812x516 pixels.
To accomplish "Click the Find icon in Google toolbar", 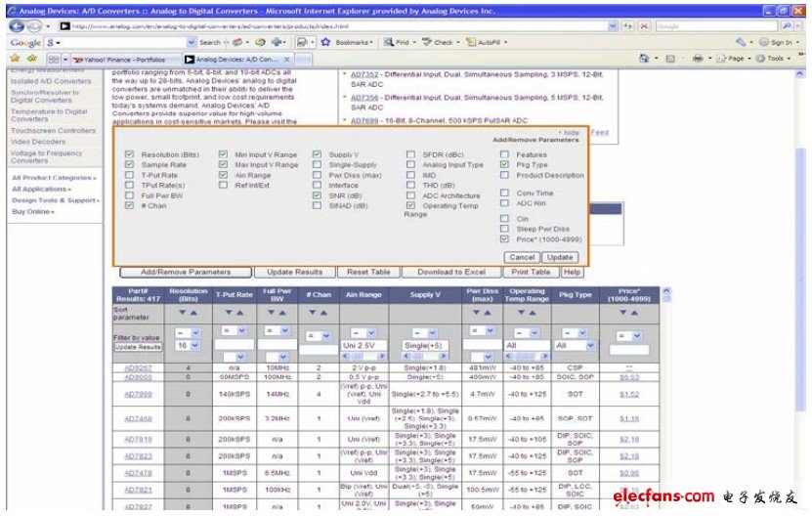I will [390, 43].
